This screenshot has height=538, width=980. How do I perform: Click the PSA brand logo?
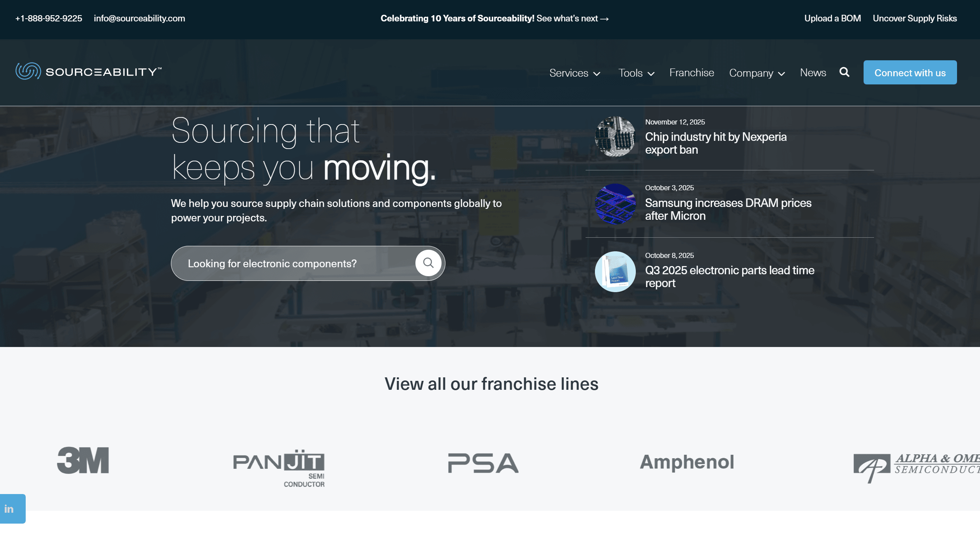(x=482, y=464)
